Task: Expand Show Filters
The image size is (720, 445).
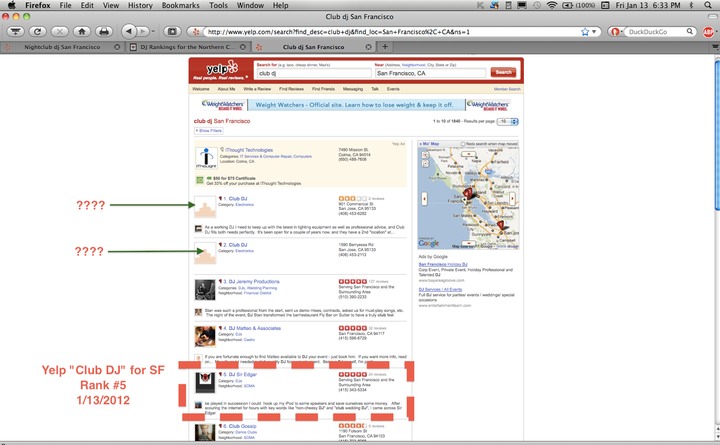Action: click(209, 131)
